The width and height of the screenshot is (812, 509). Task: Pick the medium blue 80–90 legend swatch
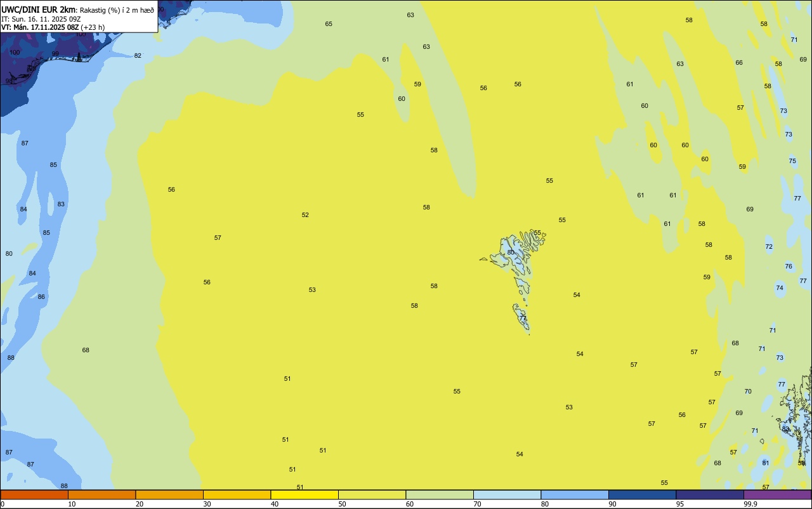575,494
